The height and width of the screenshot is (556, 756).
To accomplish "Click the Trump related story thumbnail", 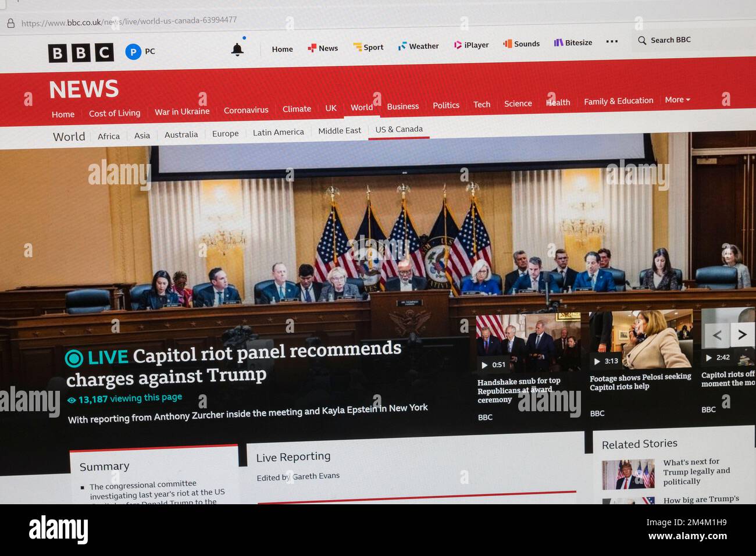I will tap(628, 474).
